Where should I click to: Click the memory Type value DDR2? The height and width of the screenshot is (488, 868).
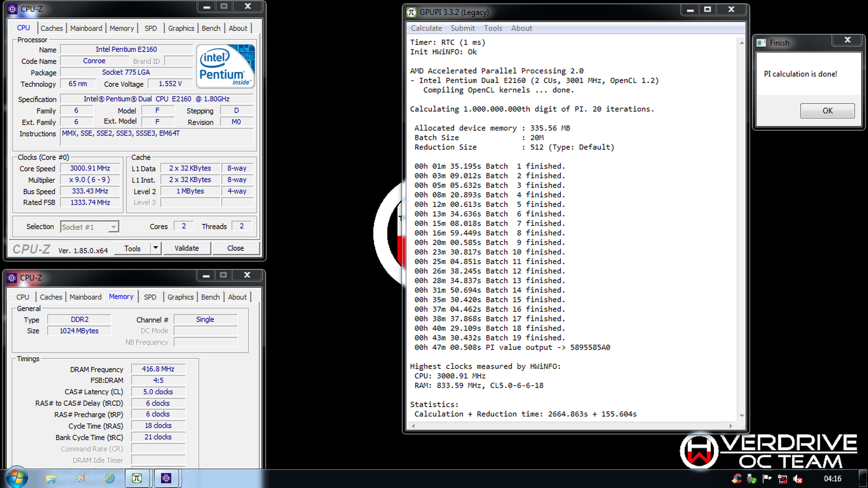pos(79,319)
